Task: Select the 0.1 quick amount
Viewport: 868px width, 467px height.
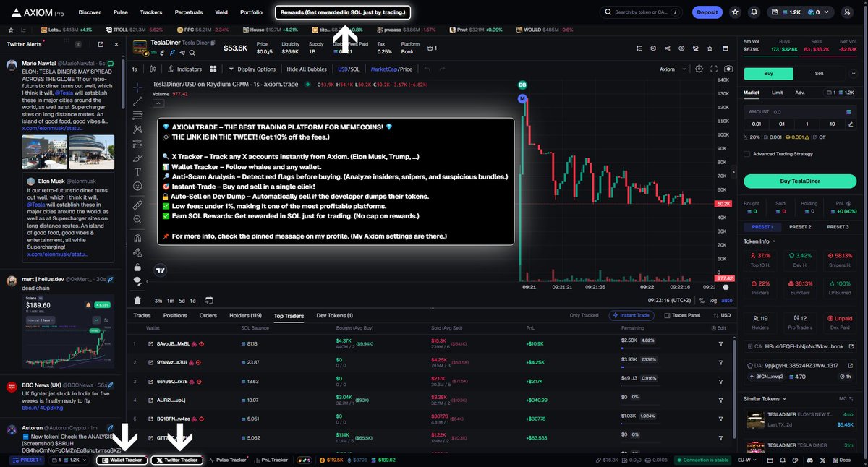Action: pyautogui.click(x=781, y=124)
